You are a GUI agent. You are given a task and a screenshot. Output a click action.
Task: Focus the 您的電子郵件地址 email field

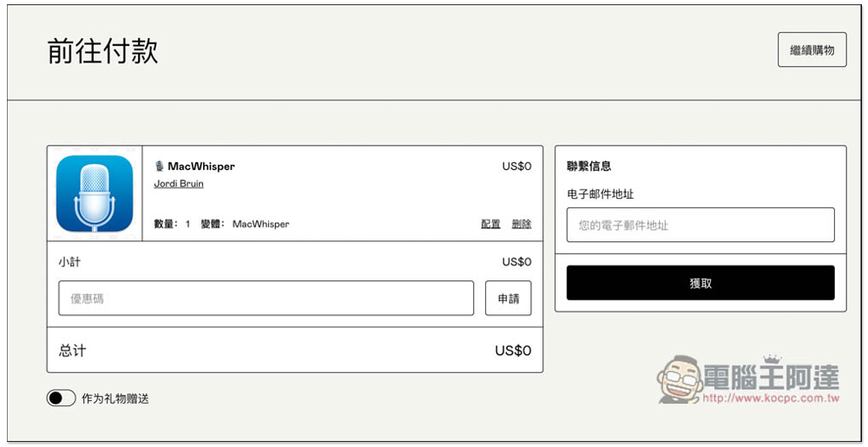(x=700, y=225)
